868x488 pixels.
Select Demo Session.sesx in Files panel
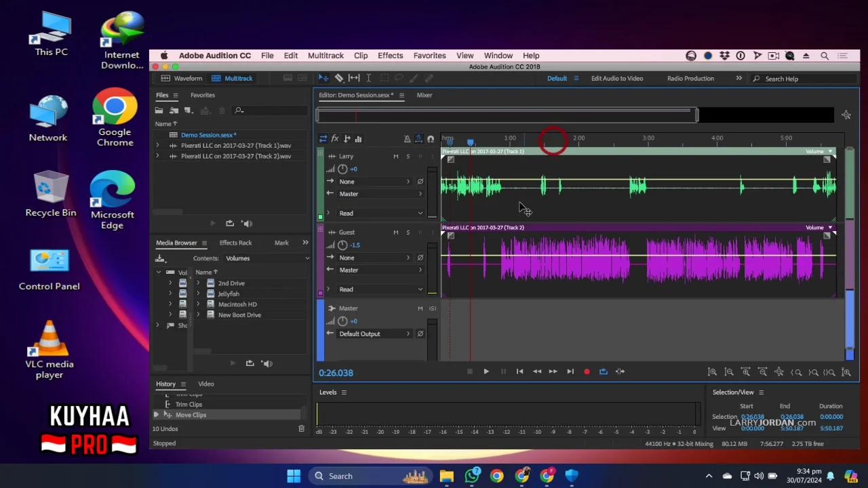click(209, 135)
